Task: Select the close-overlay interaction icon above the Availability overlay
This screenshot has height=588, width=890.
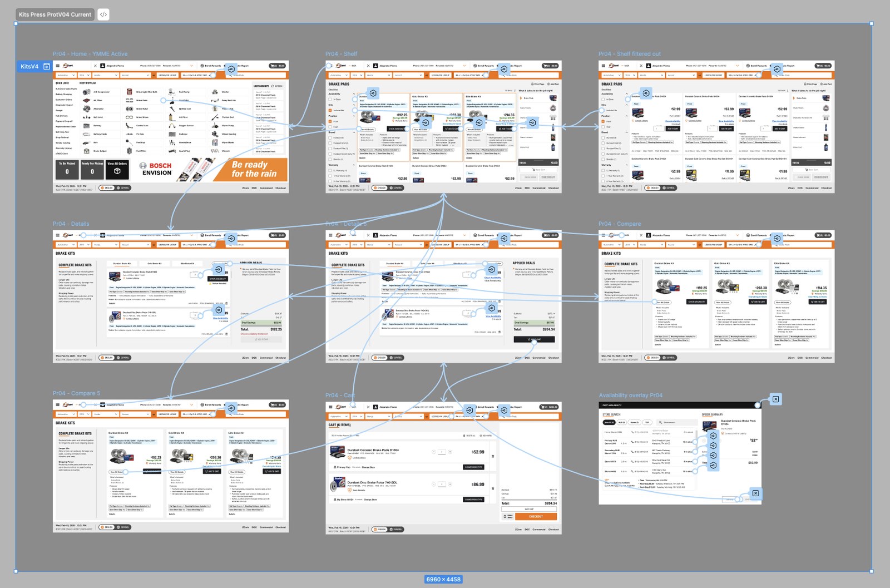Action: click(775, 399)
